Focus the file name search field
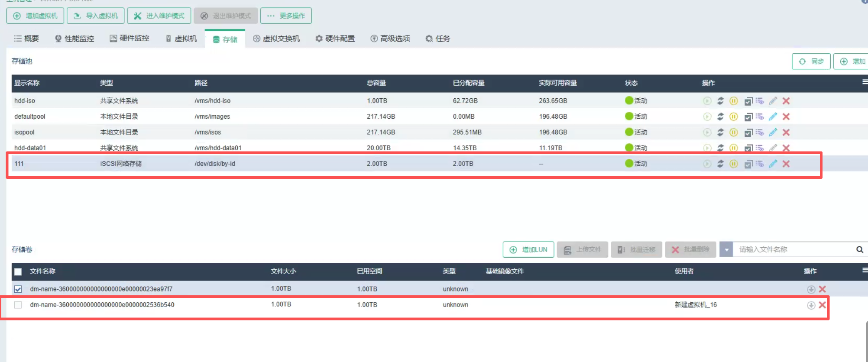This screenshot has height=362, width=868. tap(793, 249)
